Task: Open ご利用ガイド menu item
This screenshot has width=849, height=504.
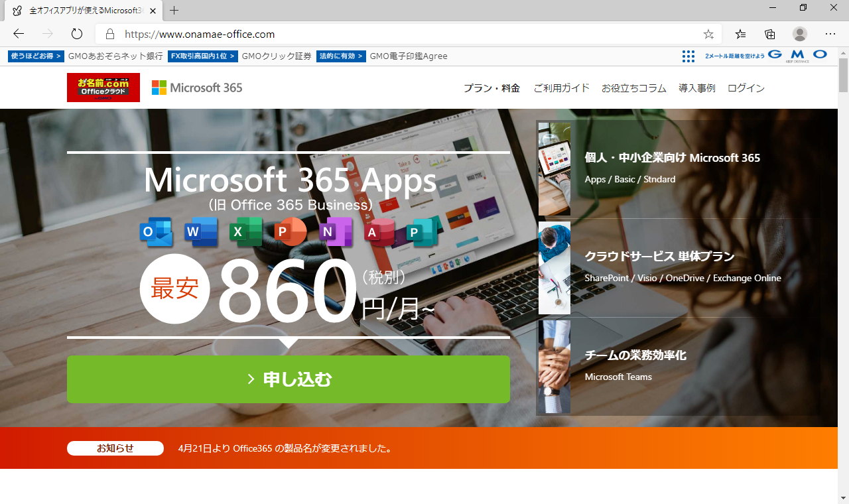Action: (561, 88)
